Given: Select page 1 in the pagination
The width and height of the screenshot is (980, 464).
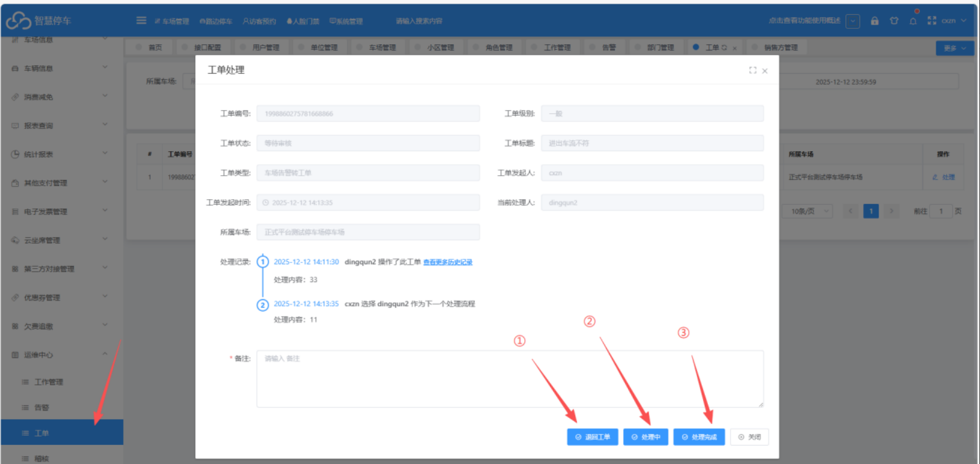Looking at the screenshot, I should [x=871, y=211].
